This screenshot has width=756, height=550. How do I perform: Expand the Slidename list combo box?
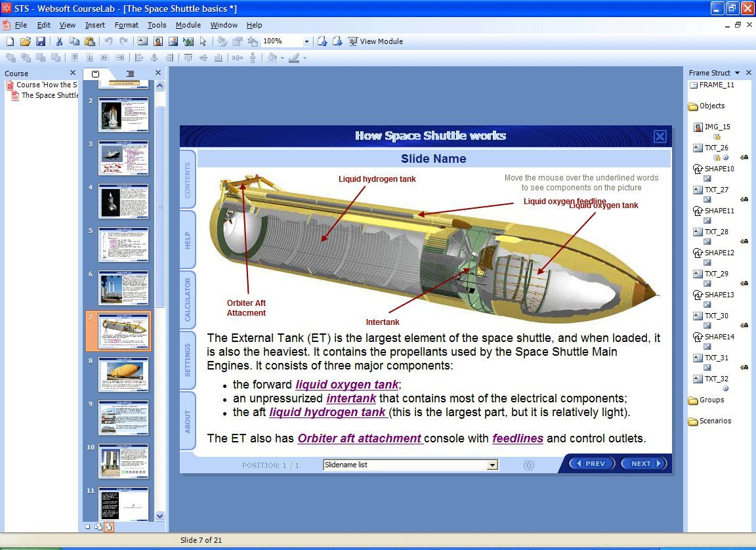492,465
